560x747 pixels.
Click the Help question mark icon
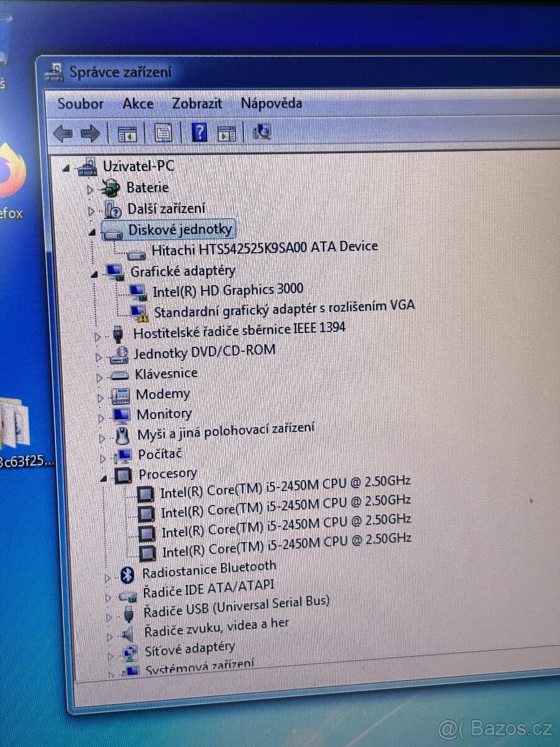point(199,132)
